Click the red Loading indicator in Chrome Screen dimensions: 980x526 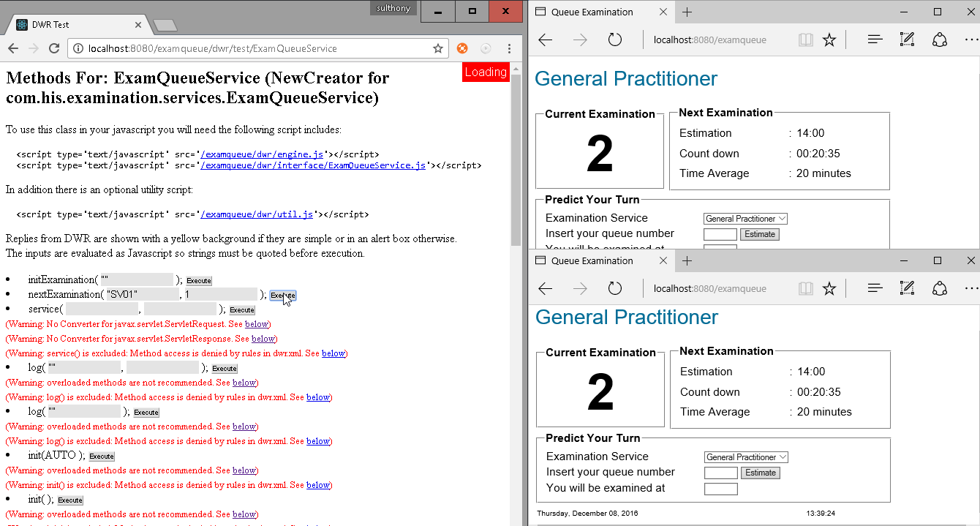(x=486, y=72)
